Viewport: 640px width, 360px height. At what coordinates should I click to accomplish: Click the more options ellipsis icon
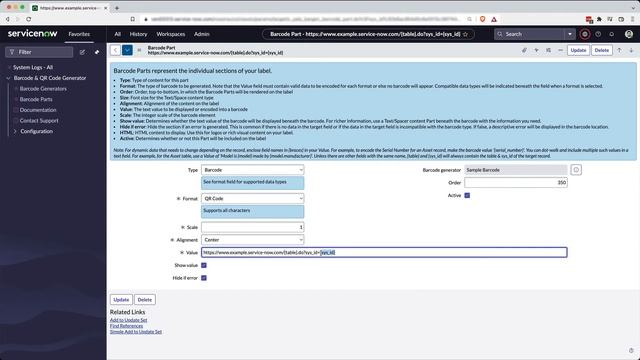(560, 50)
